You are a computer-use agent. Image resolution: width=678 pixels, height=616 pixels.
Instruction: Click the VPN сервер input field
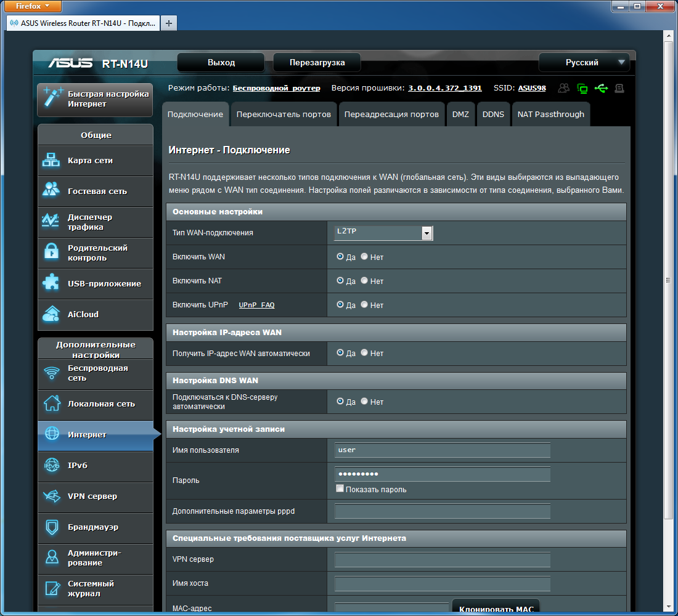(x=442, y=559)
